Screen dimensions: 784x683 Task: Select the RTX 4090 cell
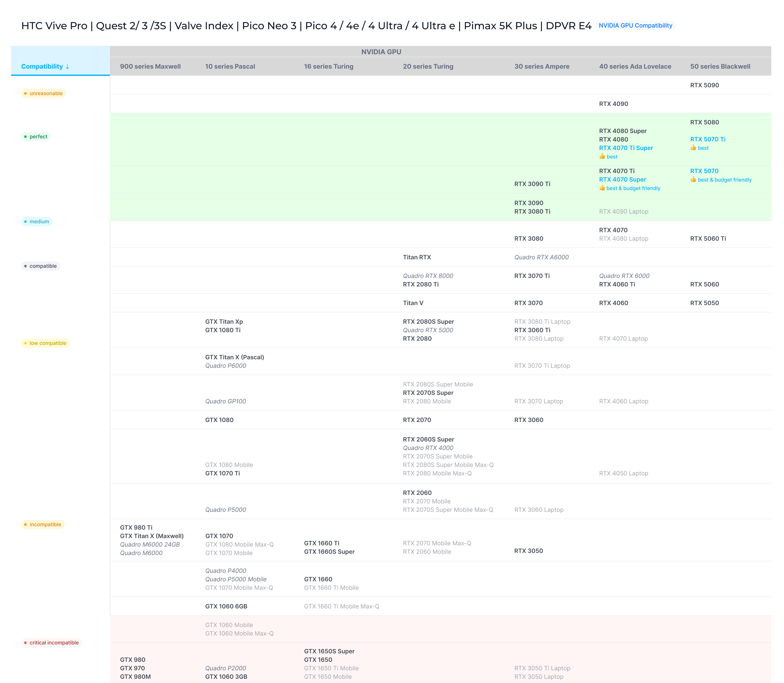pyautogui.click(x=613, y=104)
